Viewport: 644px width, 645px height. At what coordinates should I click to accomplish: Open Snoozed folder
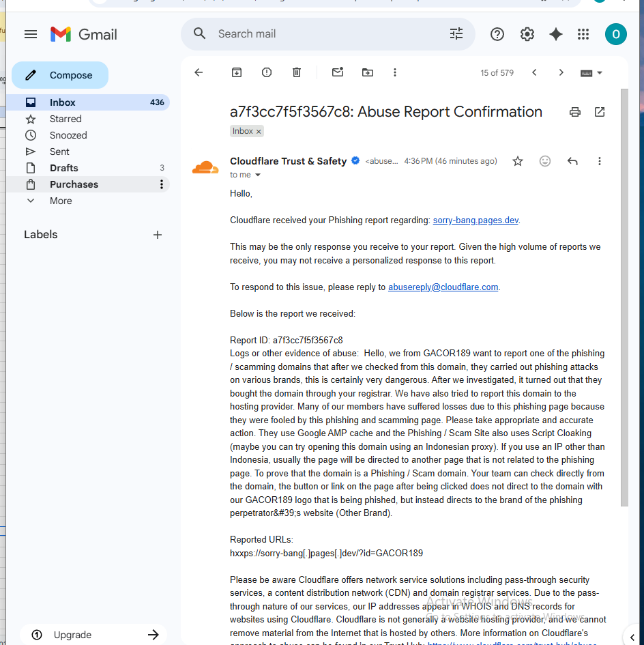(88, 135)
